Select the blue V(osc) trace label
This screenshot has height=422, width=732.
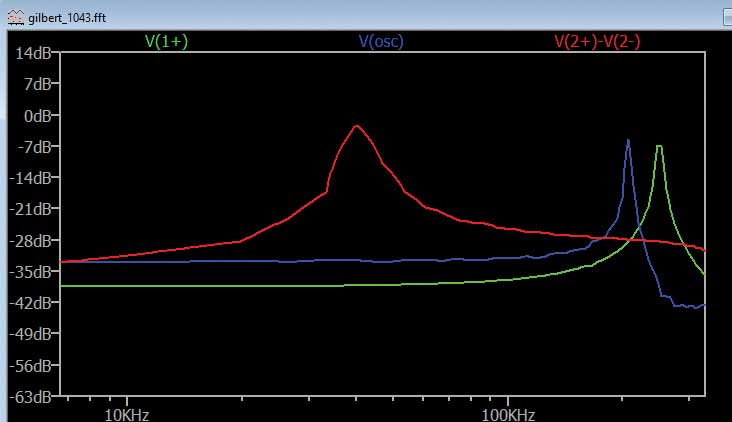click(x=381, y=42)
